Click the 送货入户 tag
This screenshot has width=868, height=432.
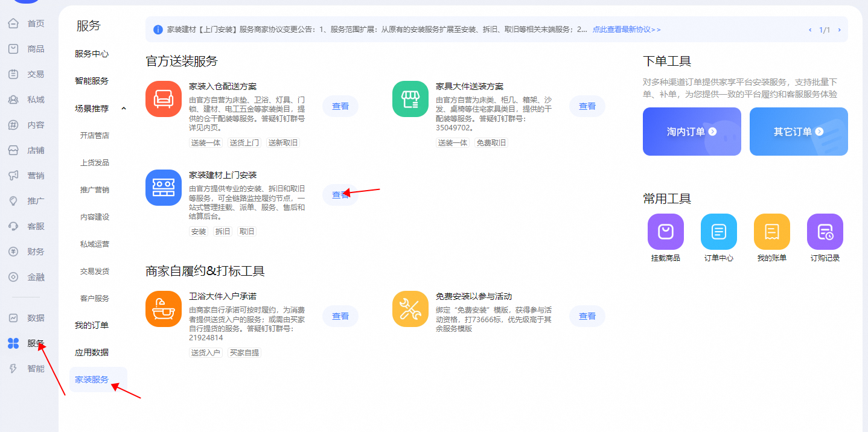(x=206, y=353)
